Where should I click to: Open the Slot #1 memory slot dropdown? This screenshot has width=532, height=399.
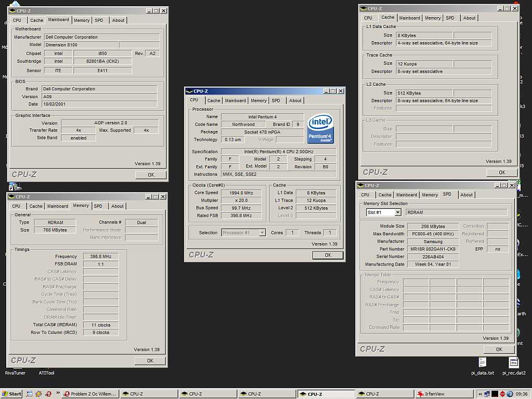(x=397, y=212)
